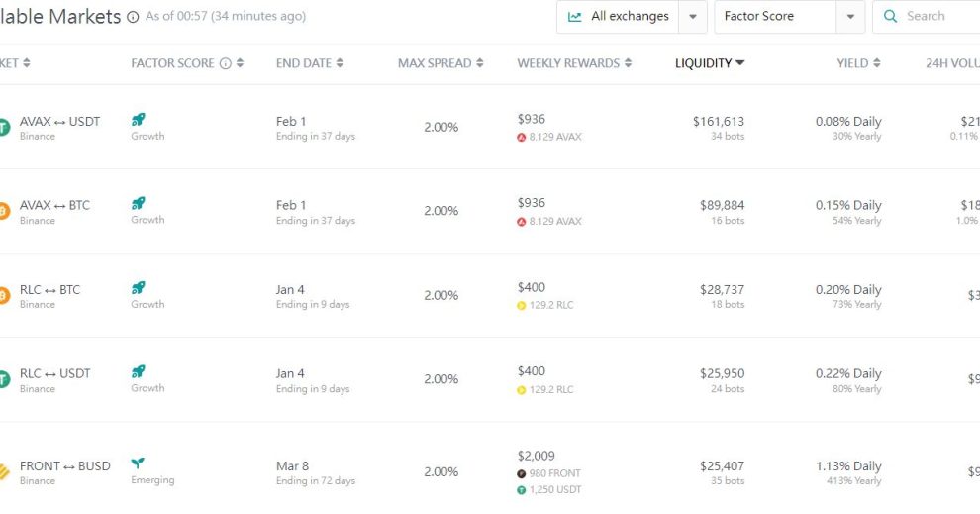Click the Growth rocket icon in AVAX ↔ BTC row
The width and height of the screenshot is (980, 514).
click(x=139, y=203)
